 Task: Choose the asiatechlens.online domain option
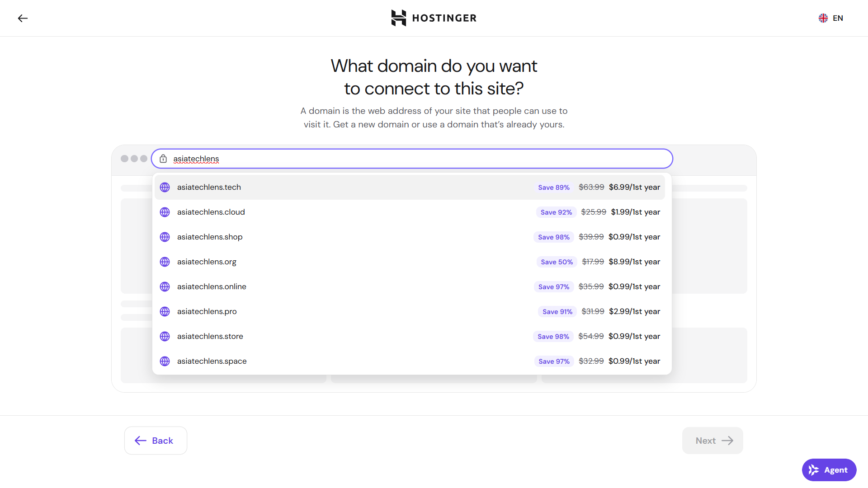coord(410,286)
